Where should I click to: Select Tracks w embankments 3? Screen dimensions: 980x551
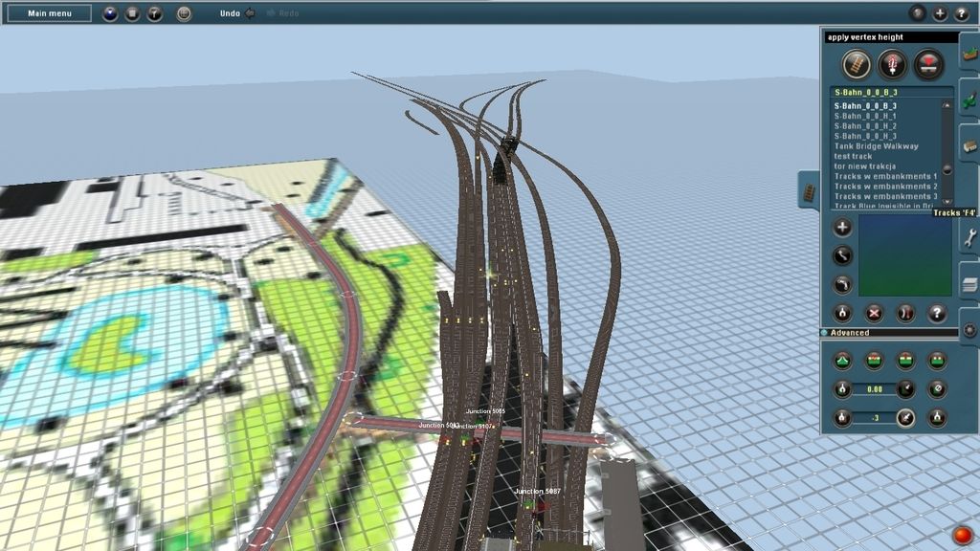click(x=885, y=196)
